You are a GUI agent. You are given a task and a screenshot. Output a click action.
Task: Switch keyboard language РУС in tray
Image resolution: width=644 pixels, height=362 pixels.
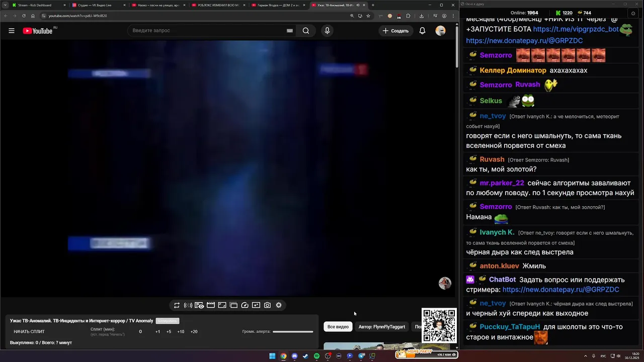603,356
